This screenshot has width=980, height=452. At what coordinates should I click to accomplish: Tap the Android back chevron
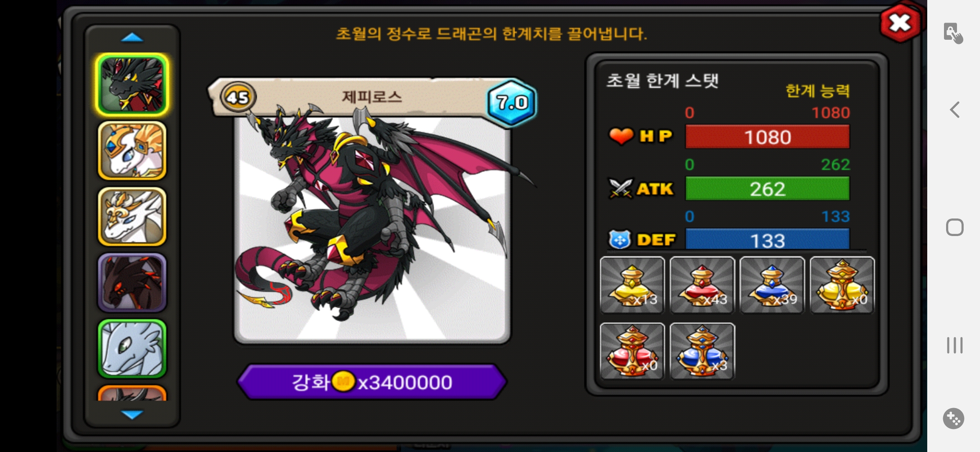(x=954, y=110)
